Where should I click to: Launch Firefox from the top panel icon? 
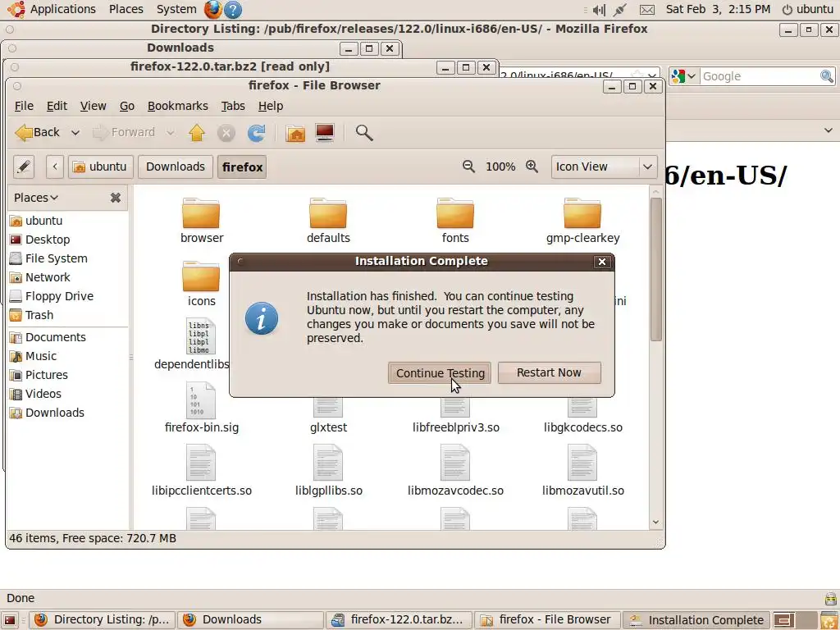point(212,9)
